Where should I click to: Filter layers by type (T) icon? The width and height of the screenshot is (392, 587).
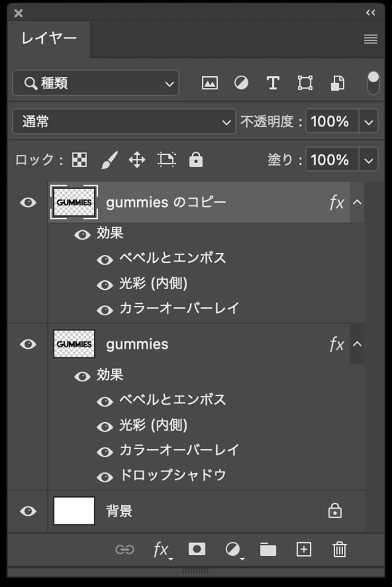(x=272, y=83)
